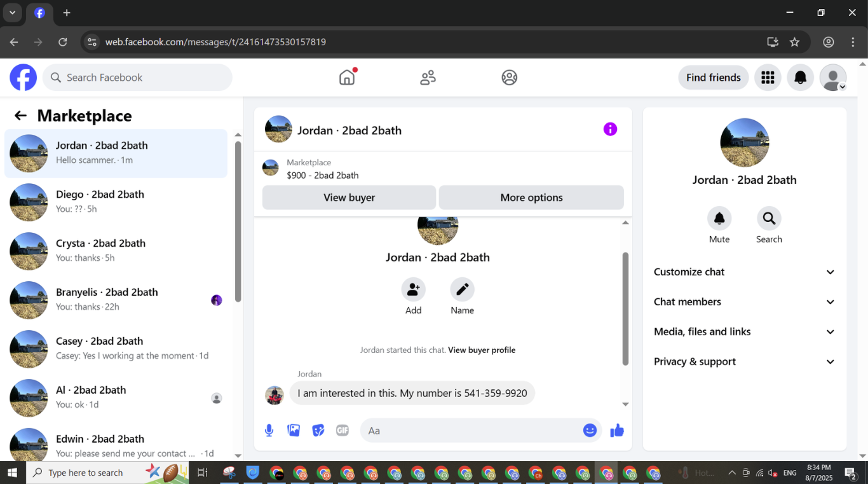Attach a photo or video file
This screenshot has height=484, width=868.
(294, 431)
